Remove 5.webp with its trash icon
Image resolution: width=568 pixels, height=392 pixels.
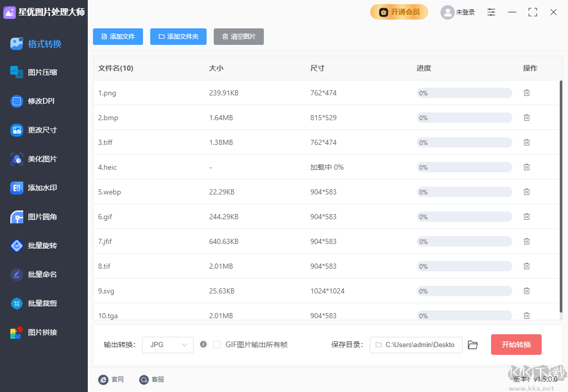[x=527, y=192]
